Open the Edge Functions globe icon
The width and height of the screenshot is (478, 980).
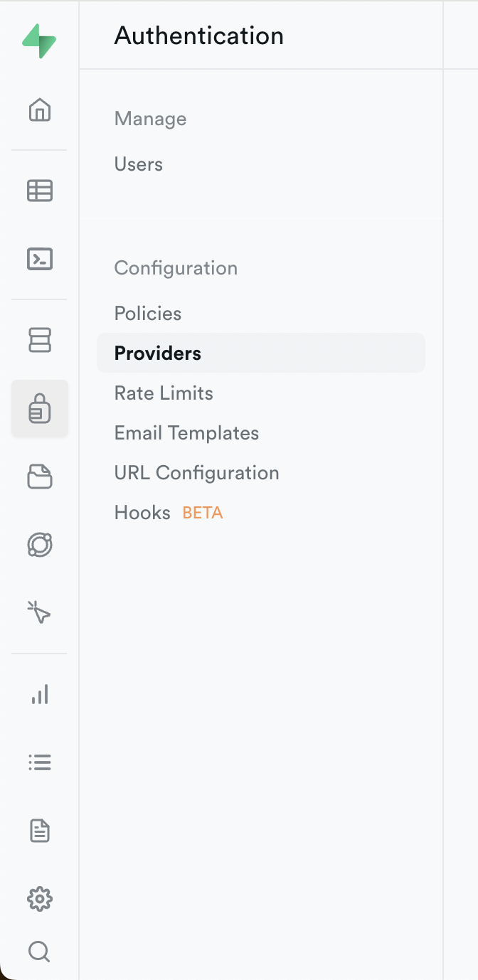click(40, 545)
